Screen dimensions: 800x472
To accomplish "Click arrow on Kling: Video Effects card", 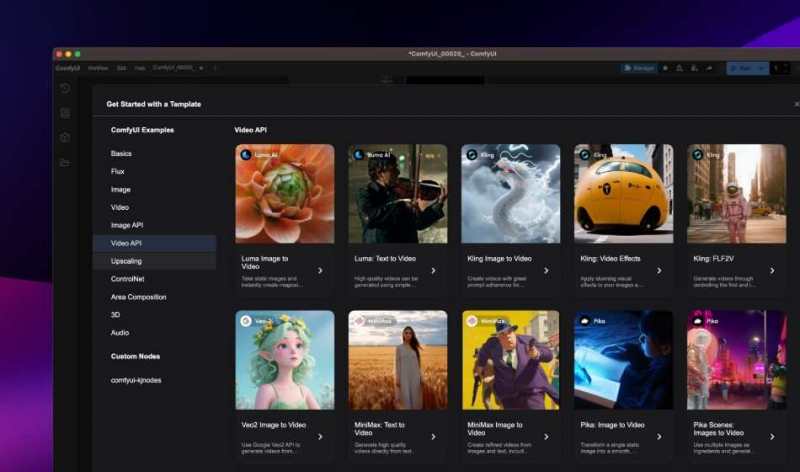I will (659, 270).
